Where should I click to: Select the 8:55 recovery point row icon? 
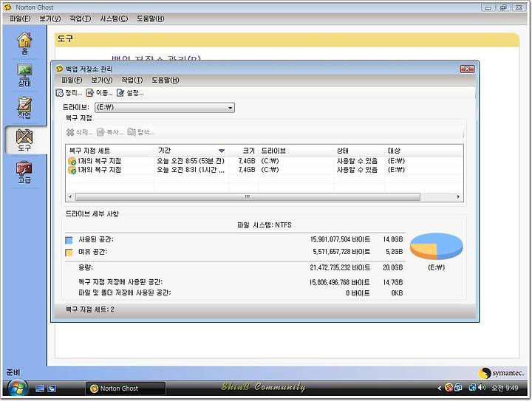[x=72, y=161]
